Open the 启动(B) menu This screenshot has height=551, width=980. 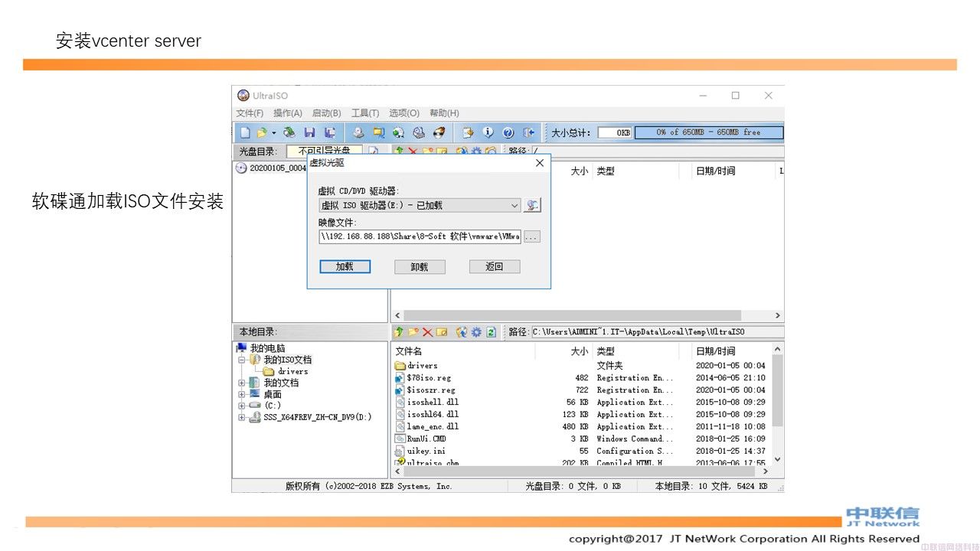pos(327,113)
